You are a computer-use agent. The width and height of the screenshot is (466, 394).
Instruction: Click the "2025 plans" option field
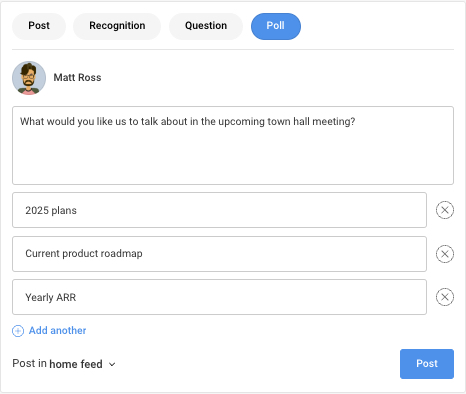219,210
